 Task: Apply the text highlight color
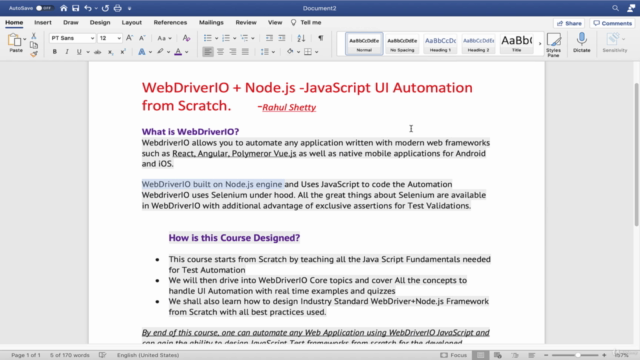160,52
